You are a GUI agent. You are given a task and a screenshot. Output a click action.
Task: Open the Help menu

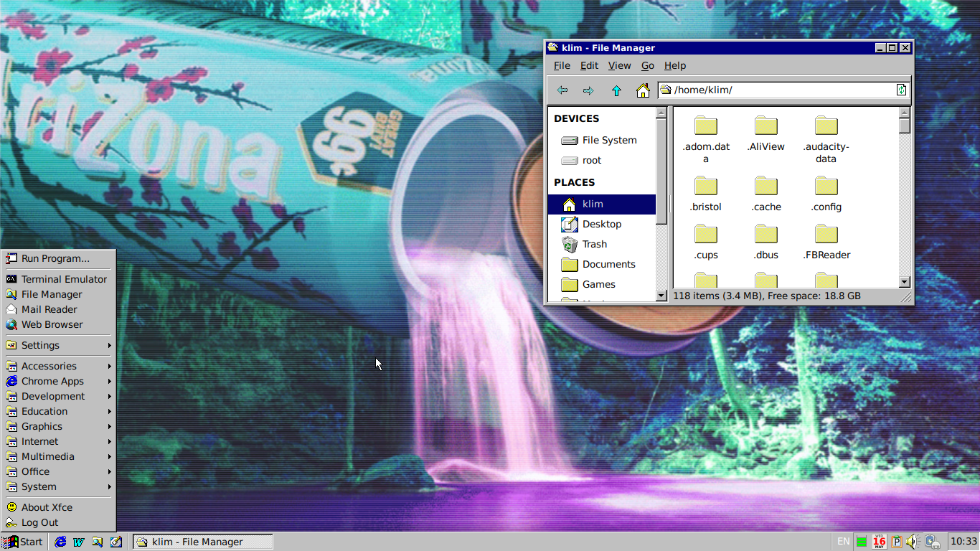pyautogui.click(x=675, y=65)
